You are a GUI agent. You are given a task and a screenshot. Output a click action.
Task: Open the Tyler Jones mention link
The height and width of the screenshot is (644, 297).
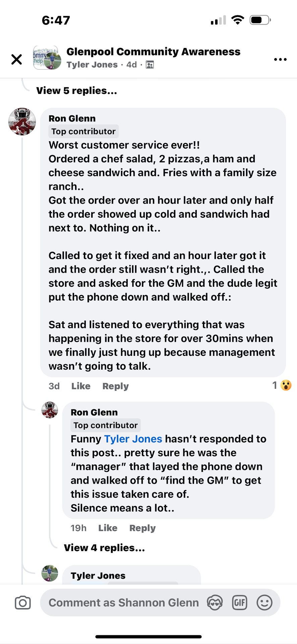pyautogui.click(x=133, y=439)
